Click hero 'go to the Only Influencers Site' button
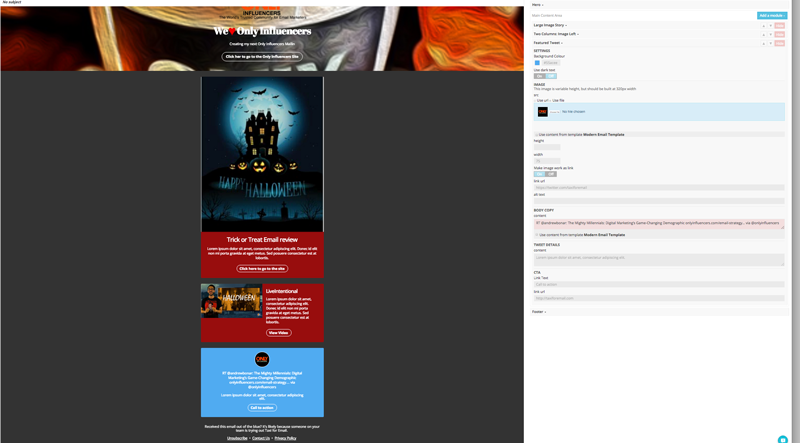 point(262,57)
